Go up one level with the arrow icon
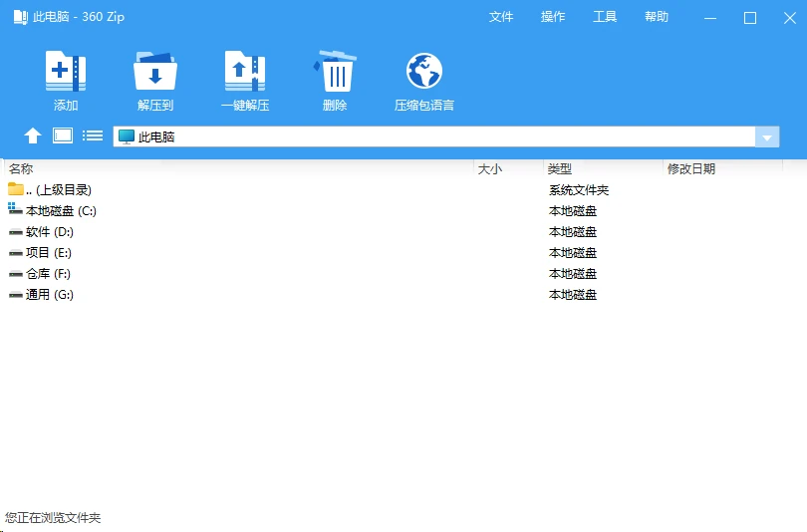 [x=33, y=135]
